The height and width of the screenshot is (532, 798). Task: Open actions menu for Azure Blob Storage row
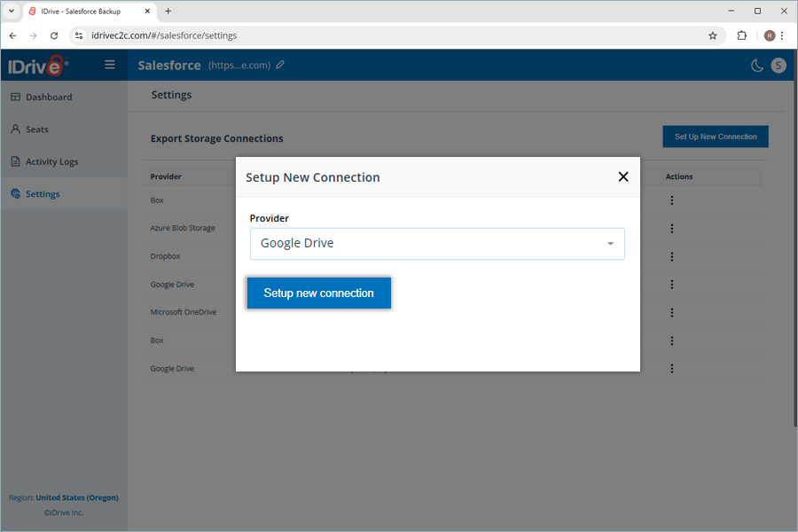pyautogui.click(x=672, y=229)
